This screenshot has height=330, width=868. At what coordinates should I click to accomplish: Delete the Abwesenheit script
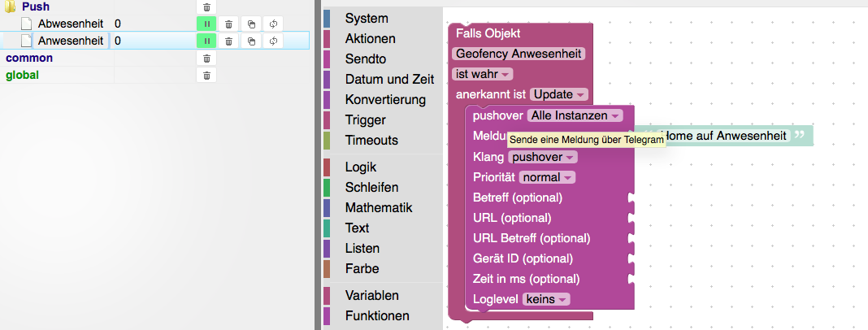click(229, 24)
